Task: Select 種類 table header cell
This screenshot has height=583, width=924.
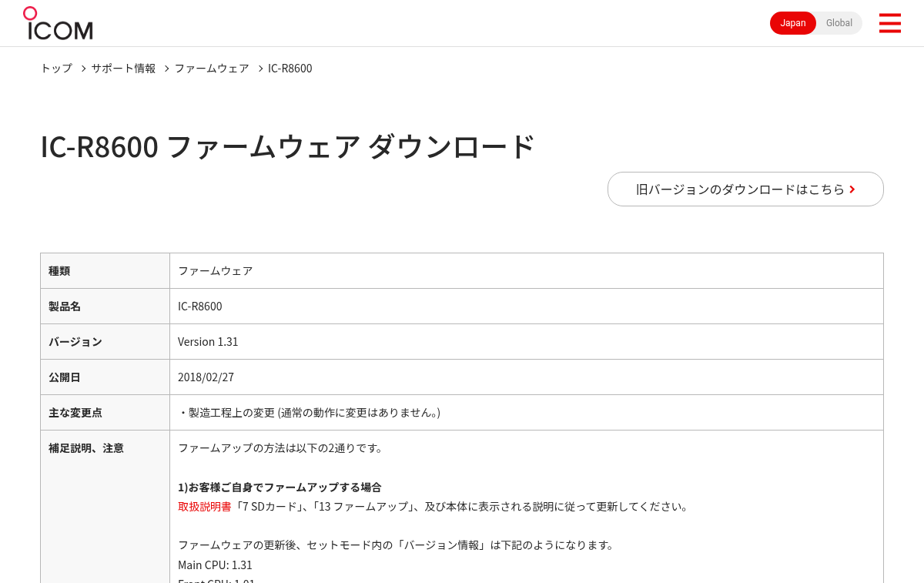Action: point(105,271)
